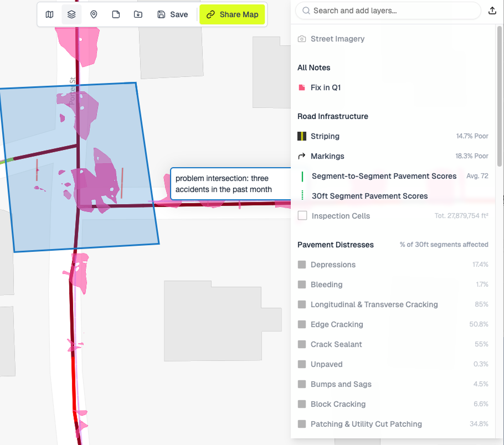The image size is (504, 445).
Task: Click the Save button
Action: (x=172, y=14)
